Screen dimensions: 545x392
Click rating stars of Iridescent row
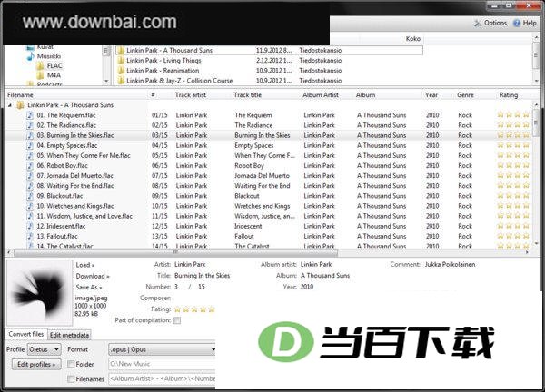[x=513, y=226]
